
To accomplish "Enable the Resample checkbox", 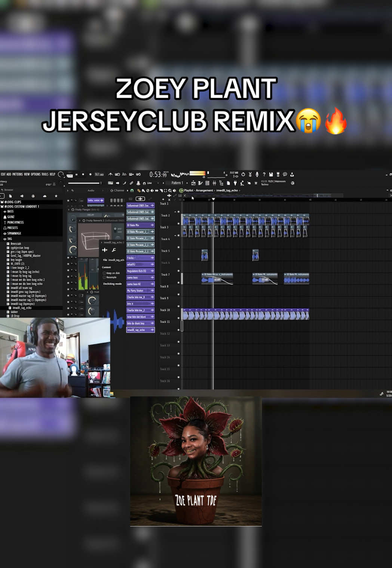I will tap(104, 277).
